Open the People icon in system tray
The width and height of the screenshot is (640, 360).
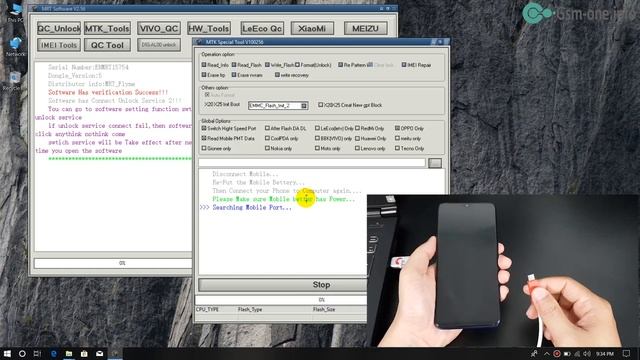pyautogui.click(x=534, y=353)
